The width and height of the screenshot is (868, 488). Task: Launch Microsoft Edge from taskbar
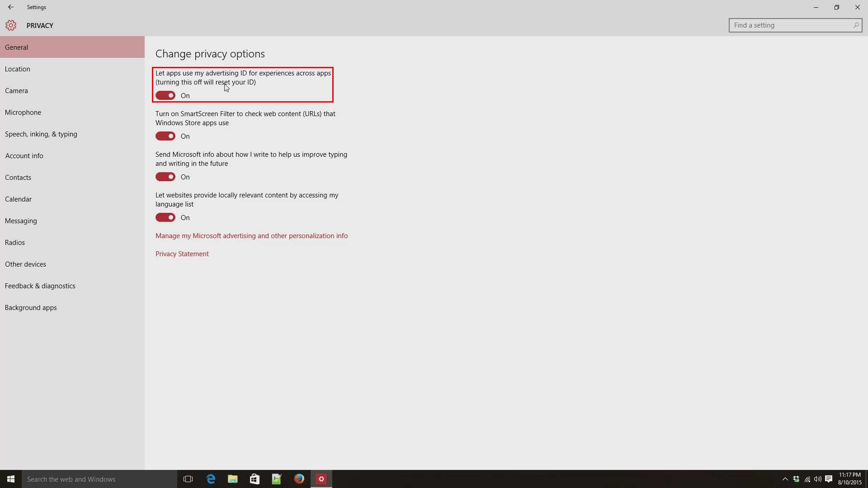pyautogui.click(x=211, y=479)
